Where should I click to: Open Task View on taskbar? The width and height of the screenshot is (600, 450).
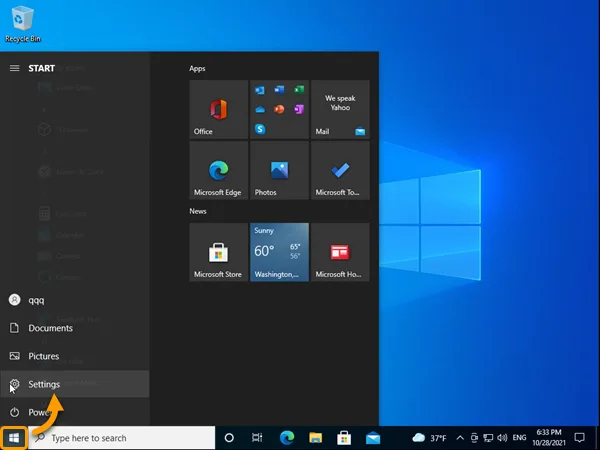point(257,438)
